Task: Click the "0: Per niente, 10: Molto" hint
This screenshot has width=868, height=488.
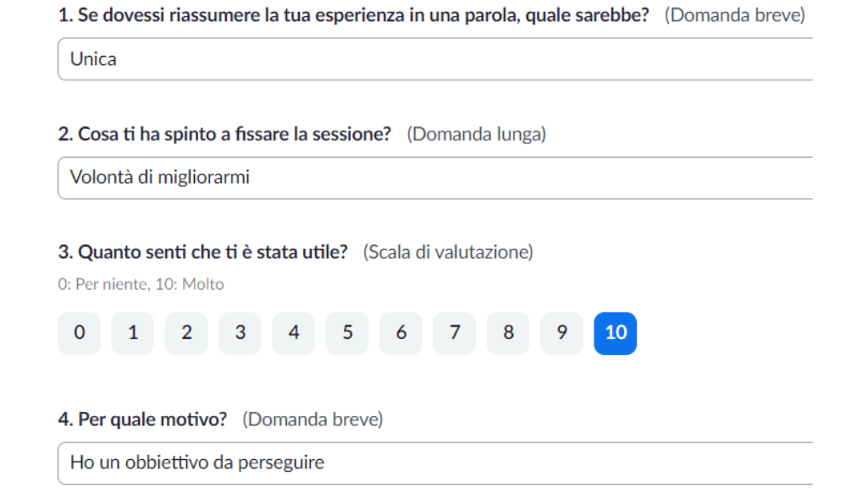Action: [141, 284]
